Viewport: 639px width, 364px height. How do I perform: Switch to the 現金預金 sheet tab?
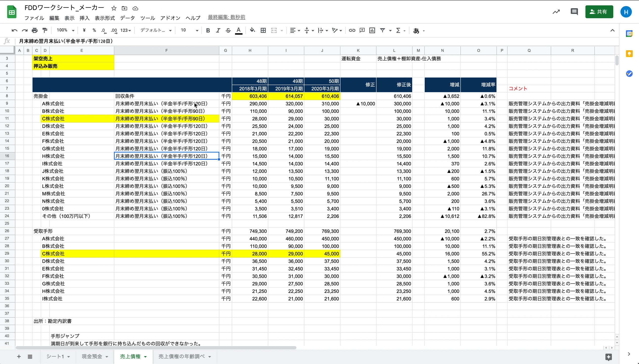(x=92, y=356)
